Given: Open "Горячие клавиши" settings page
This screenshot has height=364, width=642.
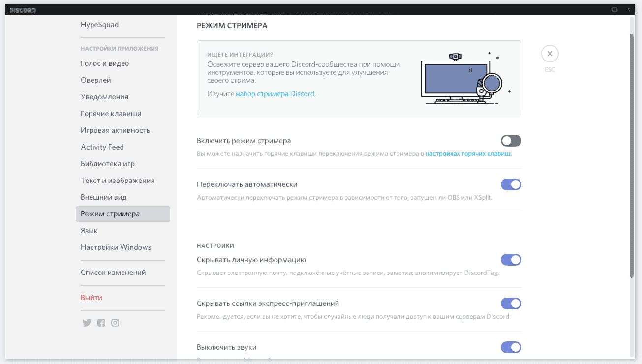Looking at the screenshot, I should pos(123,114).
